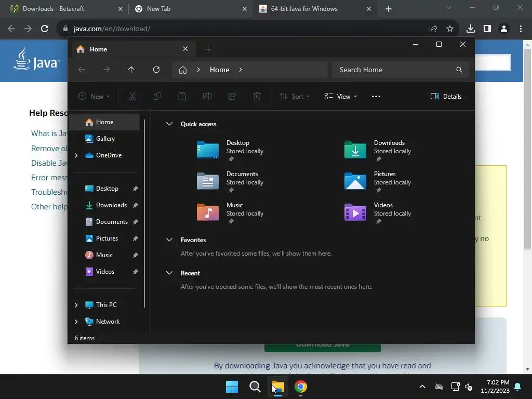Select Gallery in Explorer sidebar
The height and width of the screenshot is (399, 532).
coord(105,138)
